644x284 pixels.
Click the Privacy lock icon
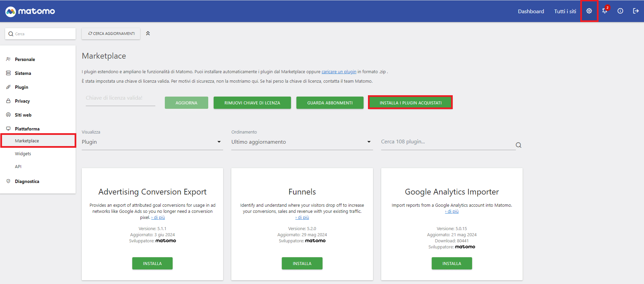click(8, 101)
